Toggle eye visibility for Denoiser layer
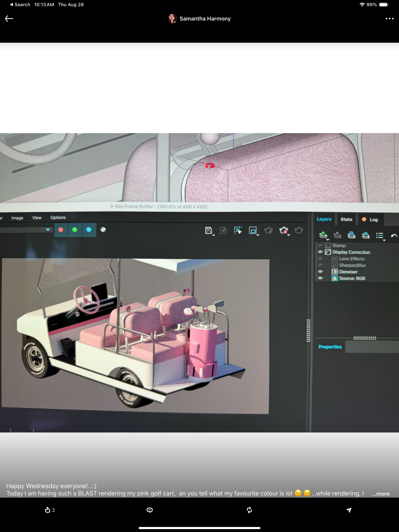Viewport: 399px width, 532px height. pos(320,272)
